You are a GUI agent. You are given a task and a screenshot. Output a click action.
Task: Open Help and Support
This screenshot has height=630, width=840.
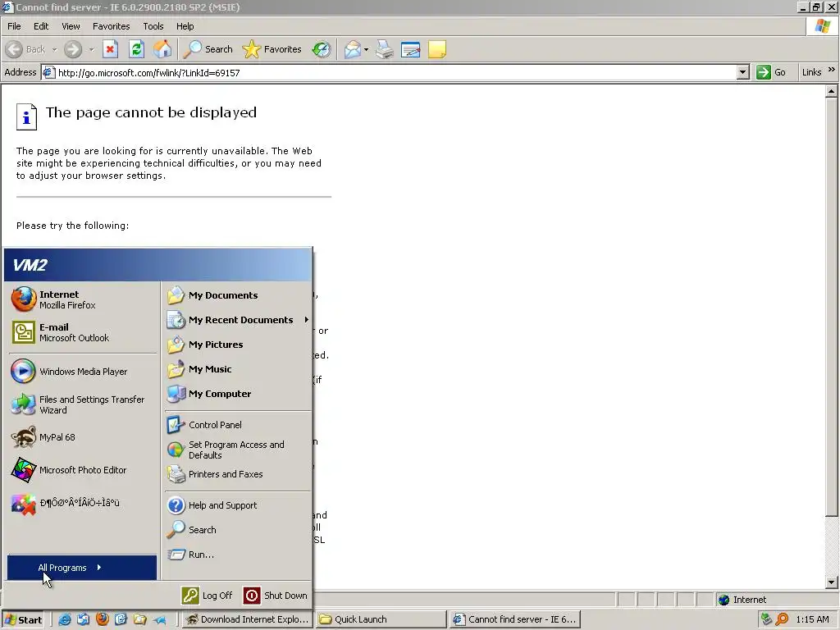coord(238,505)
